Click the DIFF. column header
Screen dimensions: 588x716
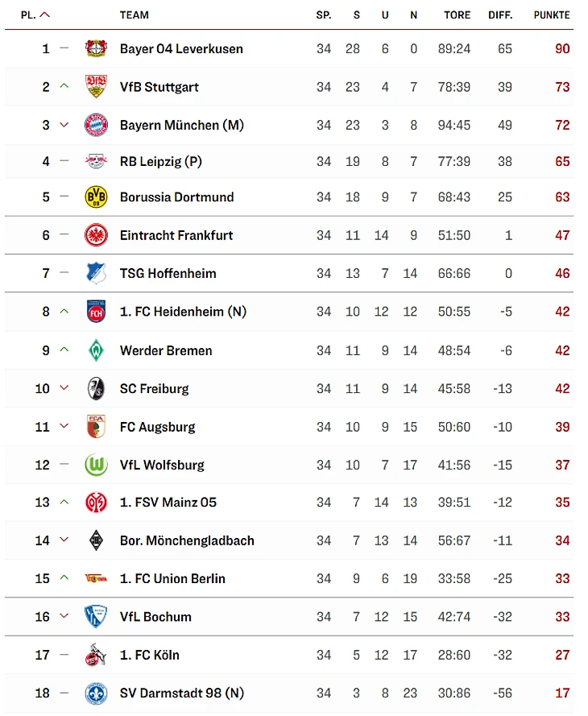coord(500,14)
